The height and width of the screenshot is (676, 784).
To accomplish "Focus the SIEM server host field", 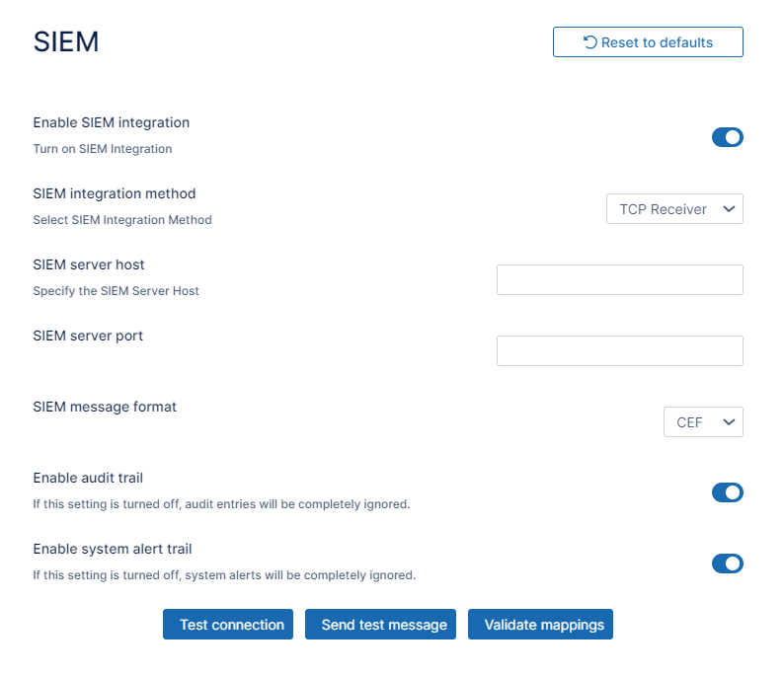I will pyautogui.click(x=619, y=280).
